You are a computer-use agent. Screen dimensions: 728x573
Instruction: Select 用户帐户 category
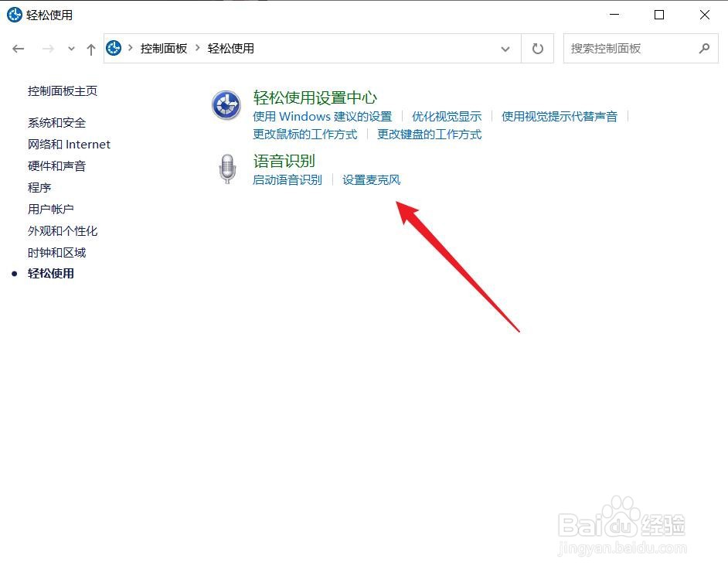point(51,209)
